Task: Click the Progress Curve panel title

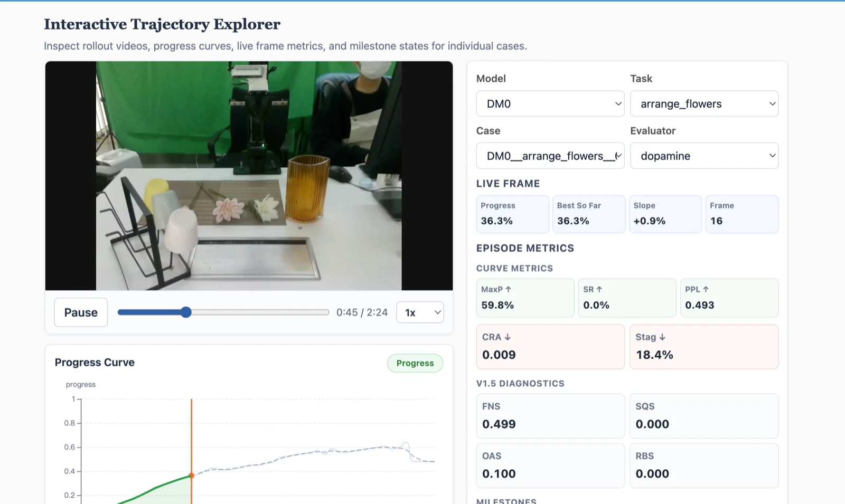Action: [x=95, y=363]
